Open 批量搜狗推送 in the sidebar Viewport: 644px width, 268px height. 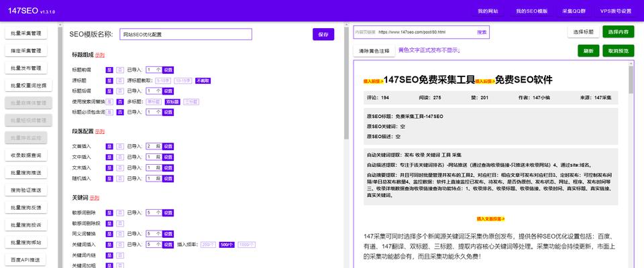click(26, 172)
